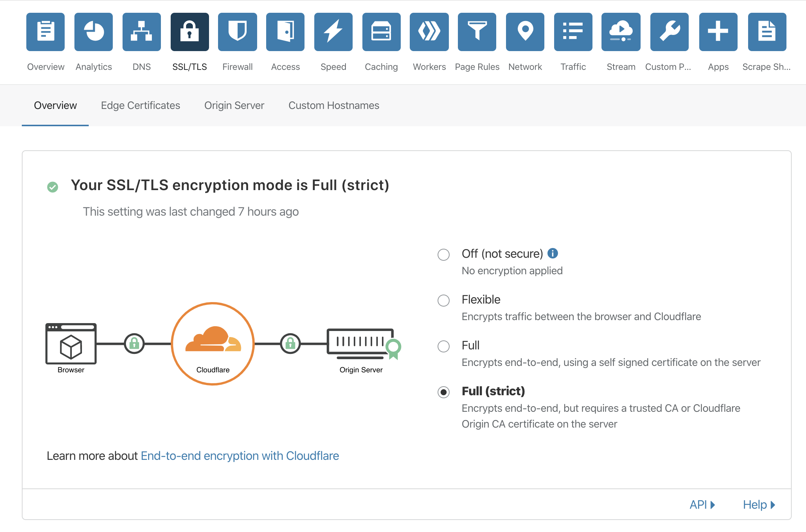The height and width of the screenshot is (532, 806).
Task: Click the Caching label in navigation
Action: click(382, 67)
